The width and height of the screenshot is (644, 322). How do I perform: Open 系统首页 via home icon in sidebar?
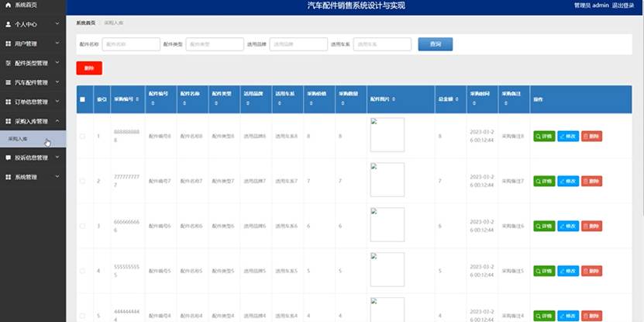click(x=9, y=5)
